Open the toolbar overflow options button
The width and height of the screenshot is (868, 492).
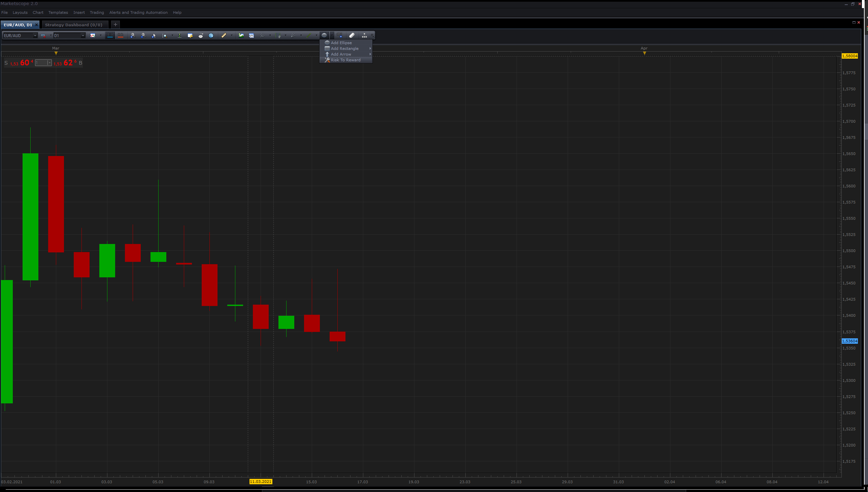(x=372, y=35)
